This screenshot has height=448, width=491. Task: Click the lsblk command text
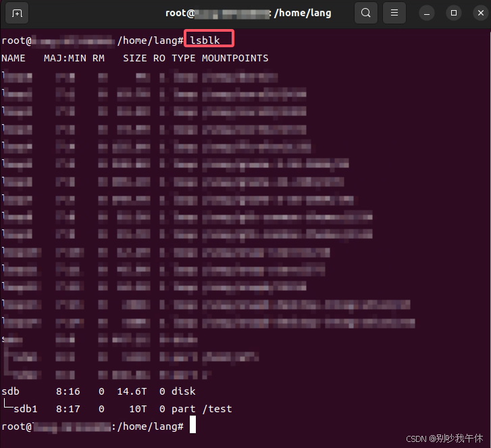click(x=205, y=40)
